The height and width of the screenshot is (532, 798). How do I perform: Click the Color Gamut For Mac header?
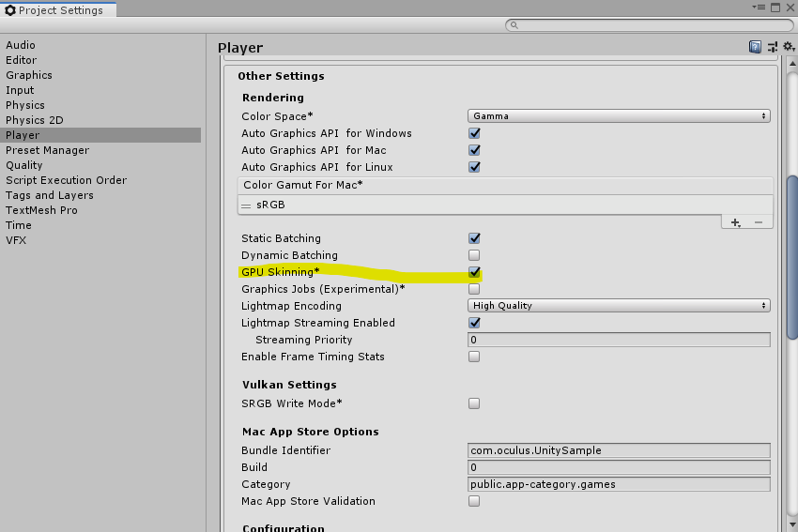point(505,185)
